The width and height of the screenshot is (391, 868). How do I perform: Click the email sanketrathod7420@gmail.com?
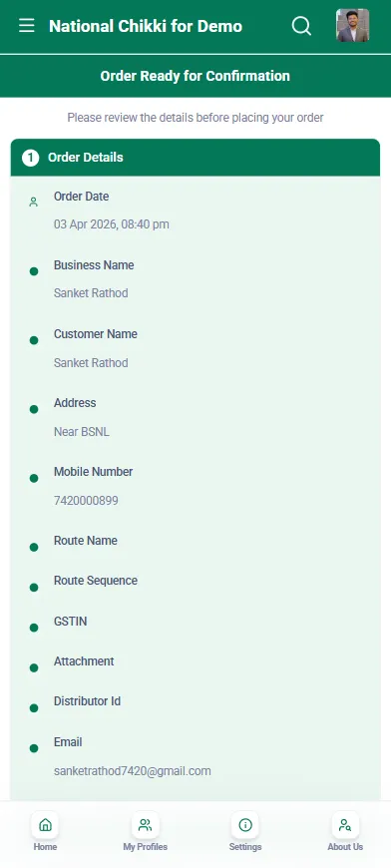click(x=133, y=771)
